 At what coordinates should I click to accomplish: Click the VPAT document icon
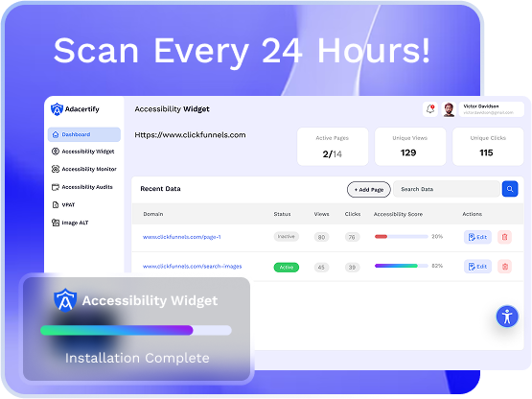[x=56, y=204]
